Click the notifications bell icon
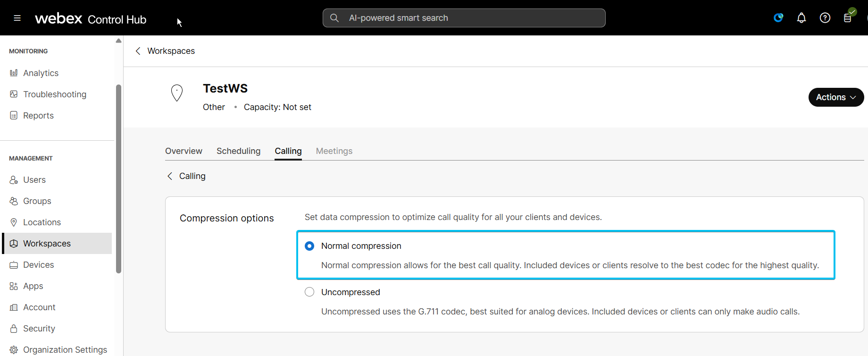This screenshot has height=356, width=868. coord(801,18)
